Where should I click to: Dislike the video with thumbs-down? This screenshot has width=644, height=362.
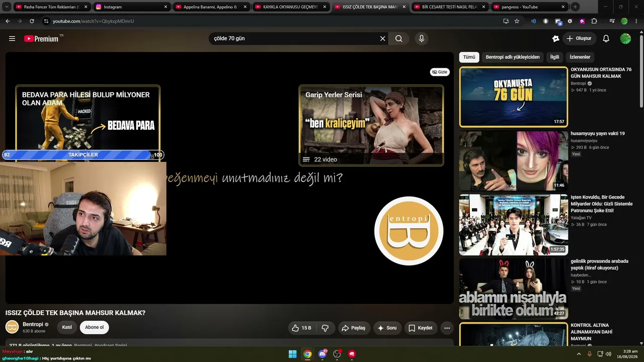click(x=325, y=328)
